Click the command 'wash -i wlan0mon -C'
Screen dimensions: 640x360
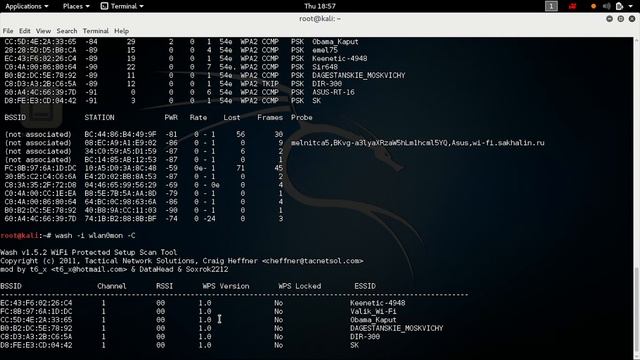95,236
